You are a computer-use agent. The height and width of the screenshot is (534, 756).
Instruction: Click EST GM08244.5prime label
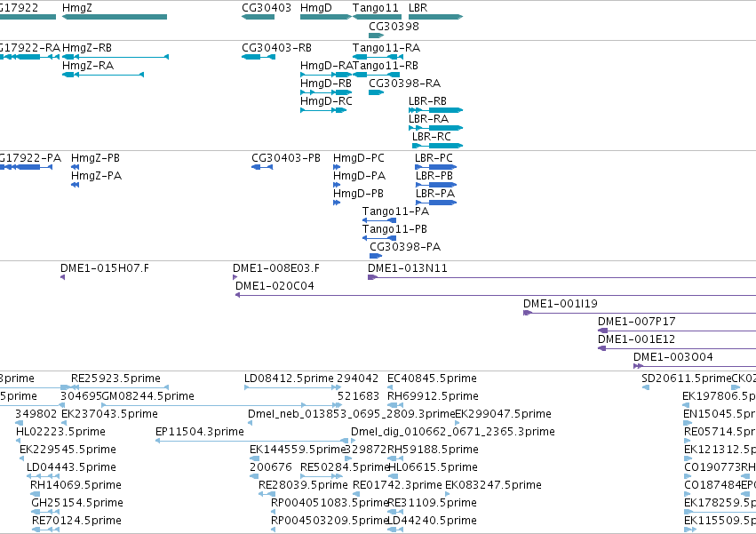coord(148,396)
